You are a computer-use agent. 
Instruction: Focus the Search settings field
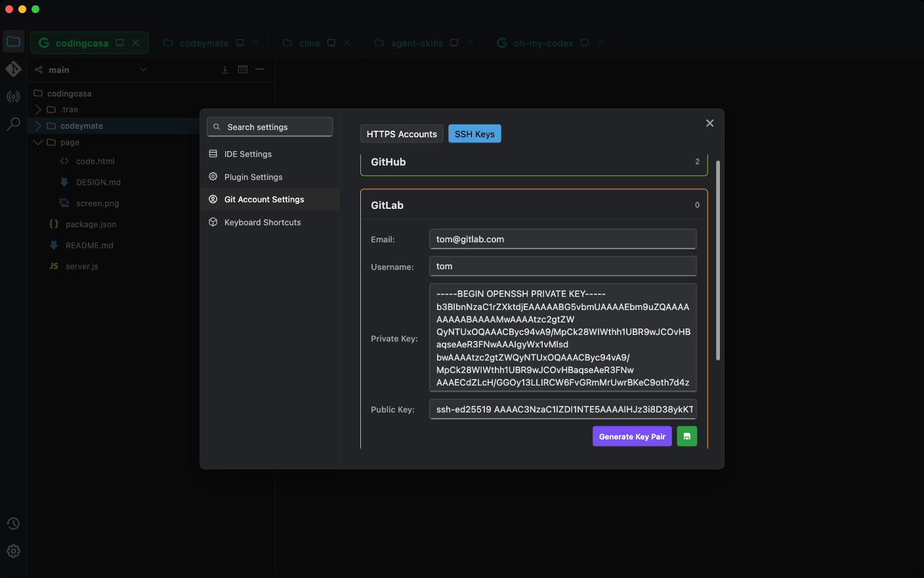270,127
